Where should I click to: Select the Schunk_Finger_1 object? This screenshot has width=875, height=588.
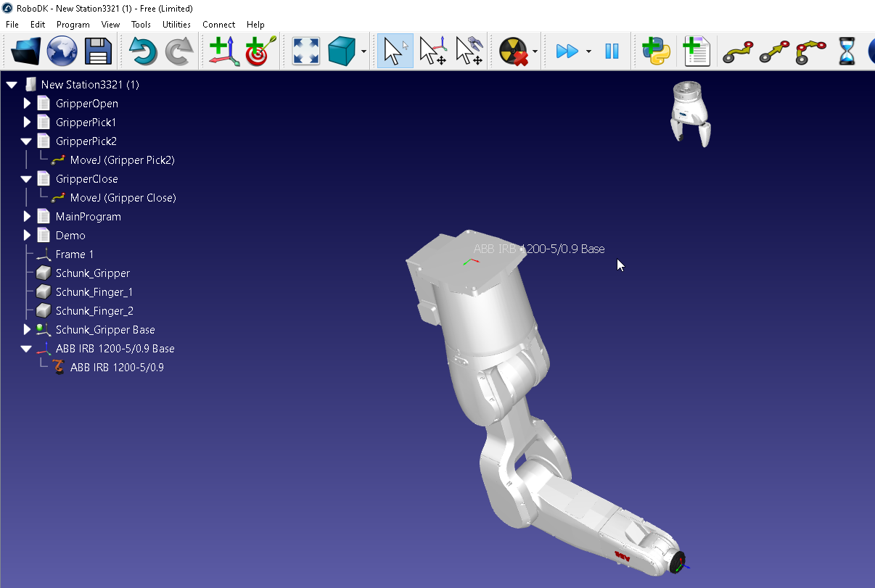pos(94,292)
